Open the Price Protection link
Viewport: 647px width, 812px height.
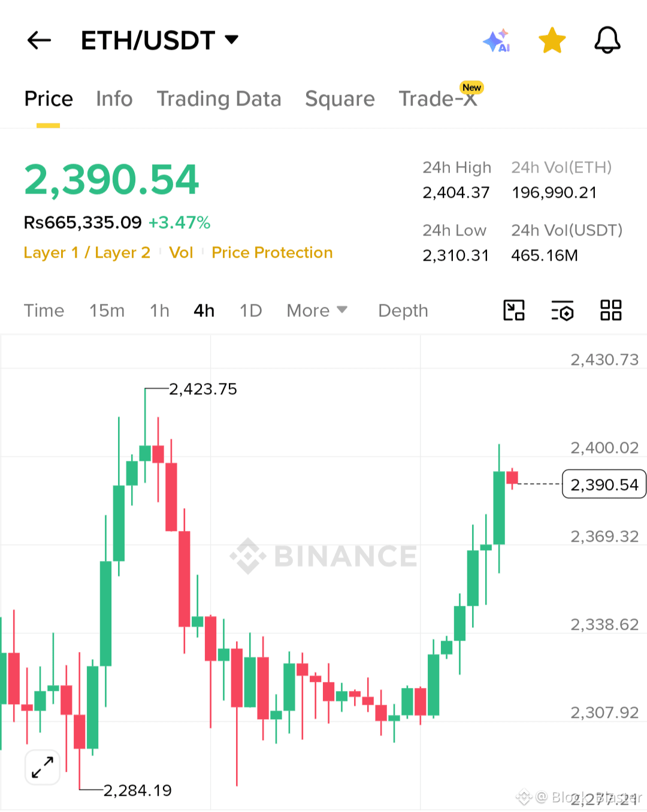pyautogui.click(x=272, y=252)
